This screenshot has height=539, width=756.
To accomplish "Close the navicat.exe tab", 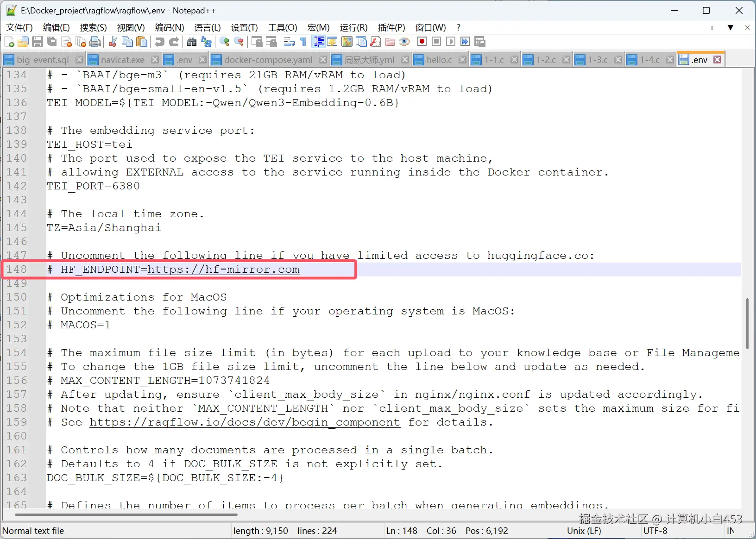I will click(155, 60).
